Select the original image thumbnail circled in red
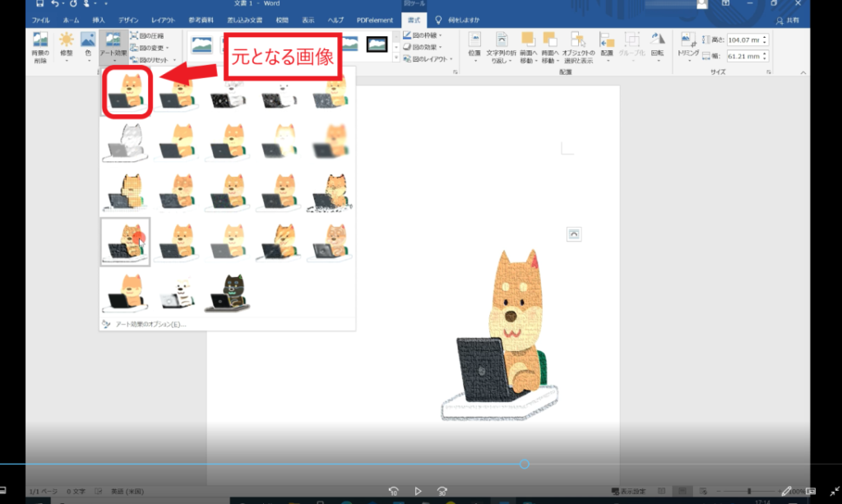Image resolution: width=842 pixels, height=504 pixels. tap(126, 93)
